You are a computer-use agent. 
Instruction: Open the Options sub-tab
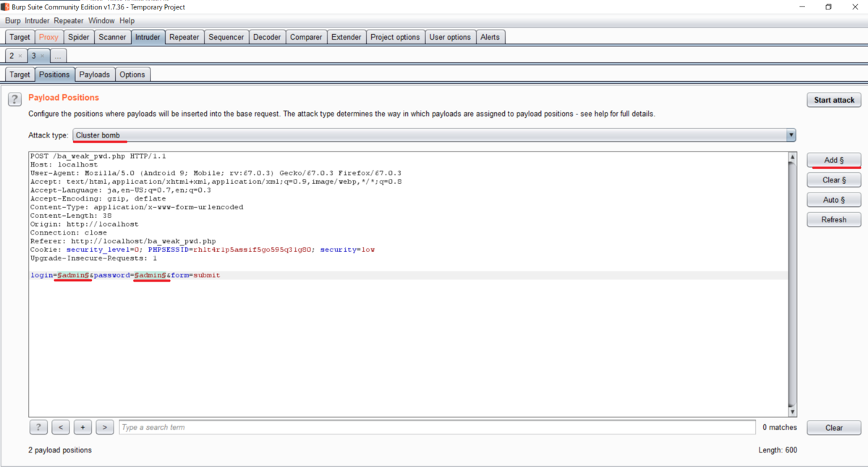132,75
